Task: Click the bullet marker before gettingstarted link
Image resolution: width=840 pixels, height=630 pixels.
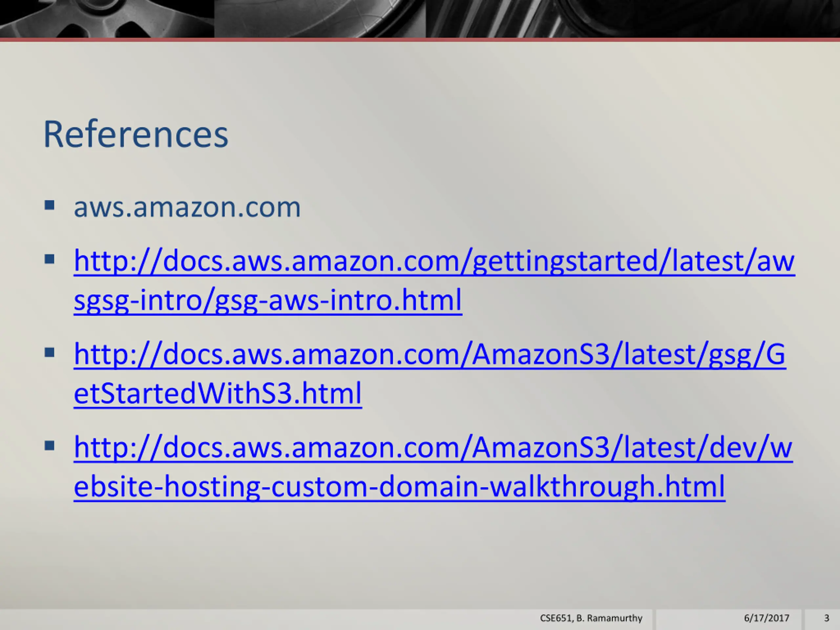Action: coord(49,259)
